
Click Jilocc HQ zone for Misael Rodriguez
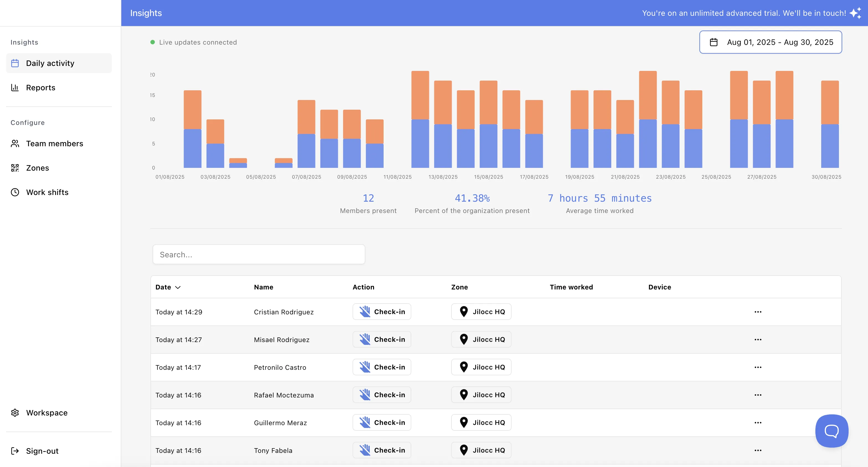481,339
